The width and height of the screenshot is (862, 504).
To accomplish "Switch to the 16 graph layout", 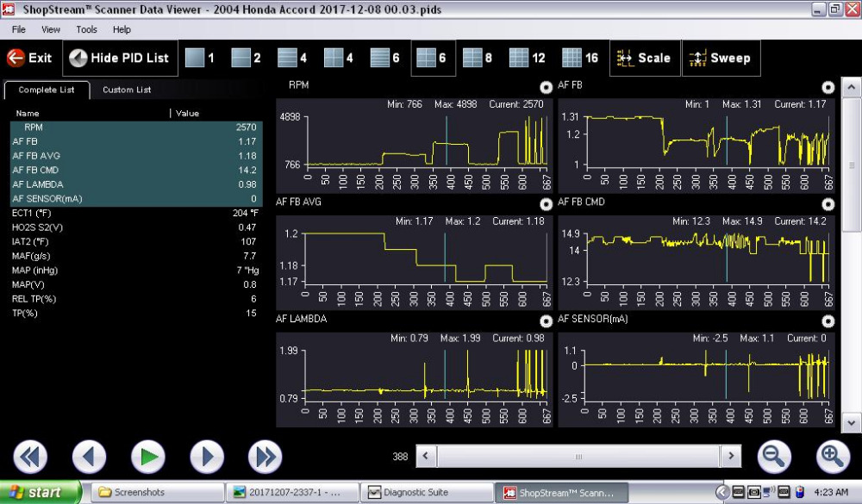I will (x=571, y=59).
